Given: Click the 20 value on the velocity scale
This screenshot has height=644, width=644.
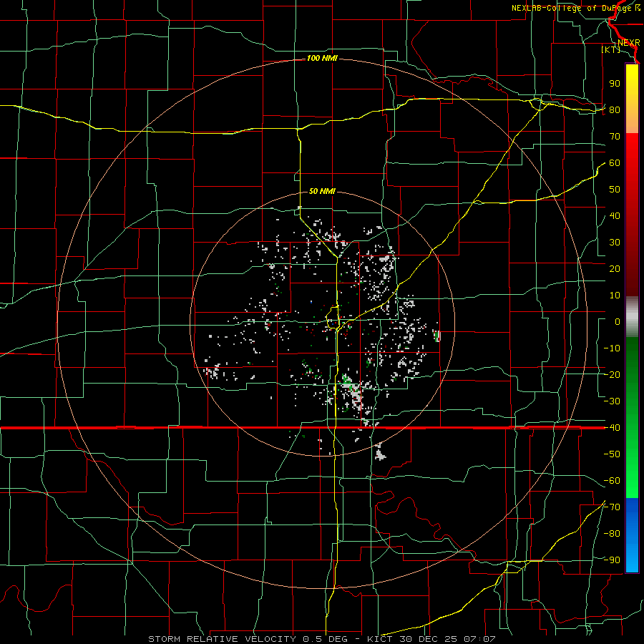Looking at the screenshot, I should pyautogui.click(x=615, y=269).
